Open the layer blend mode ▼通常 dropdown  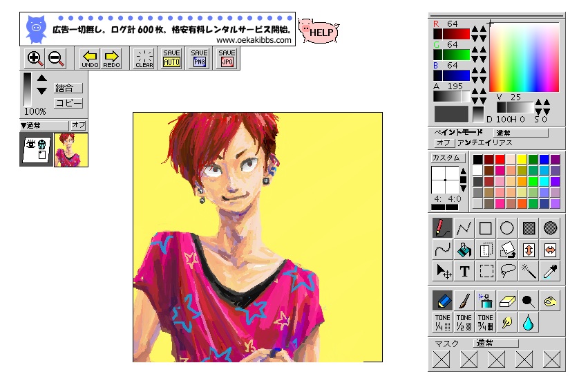(x=44, y=125)
